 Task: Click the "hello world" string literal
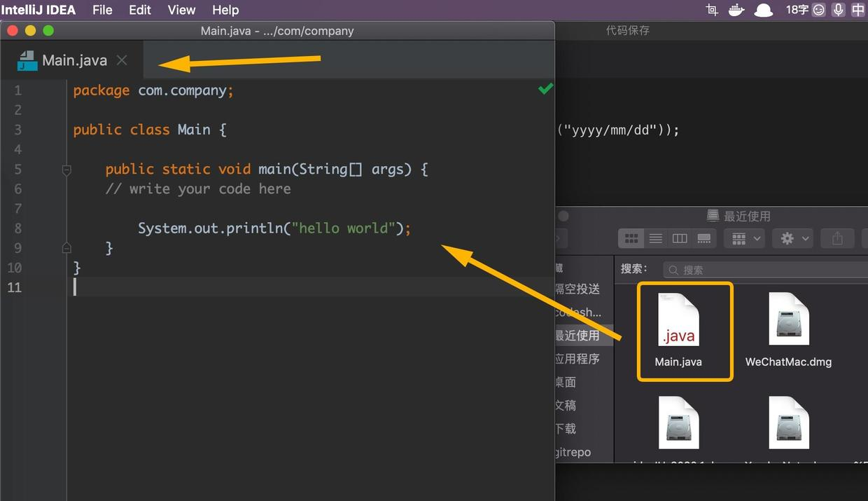pos(343,228)
